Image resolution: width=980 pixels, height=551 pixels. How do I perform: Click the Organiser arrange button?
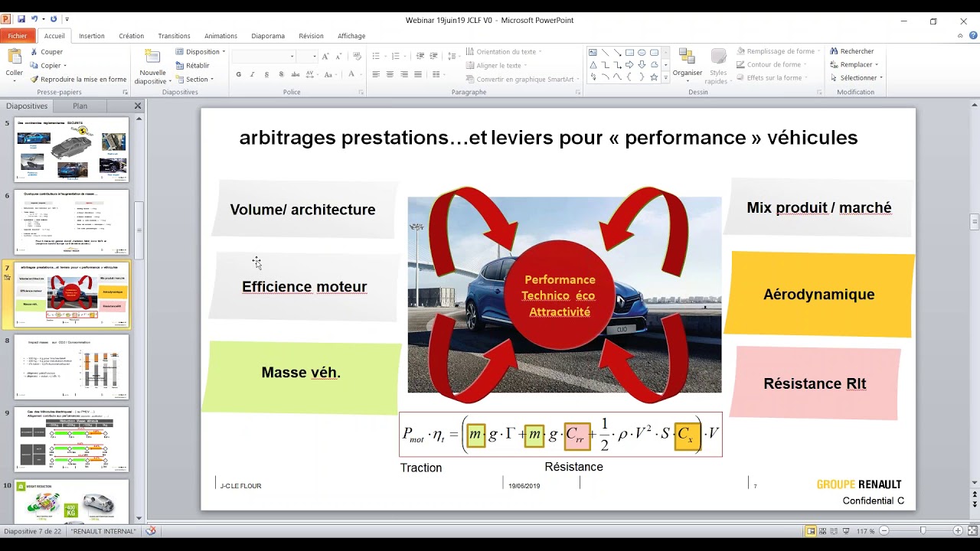[x=688, y=64]
